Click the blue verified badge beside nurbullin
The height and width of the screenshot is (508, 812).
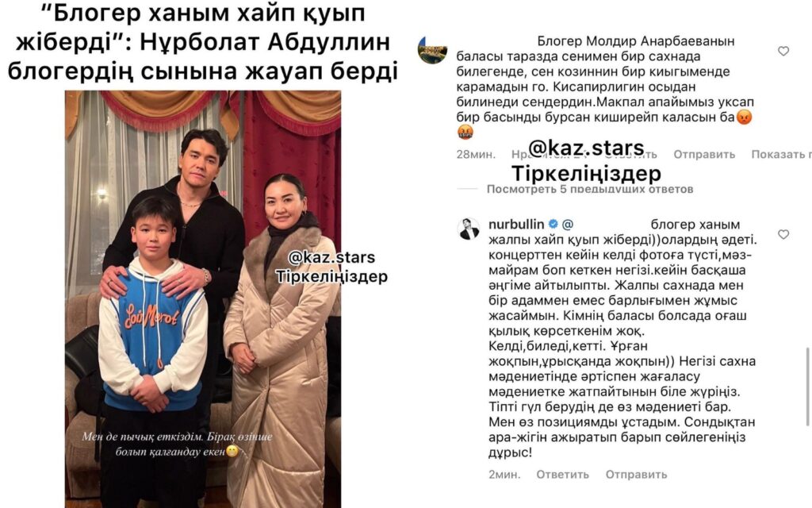tap(553, 224)
